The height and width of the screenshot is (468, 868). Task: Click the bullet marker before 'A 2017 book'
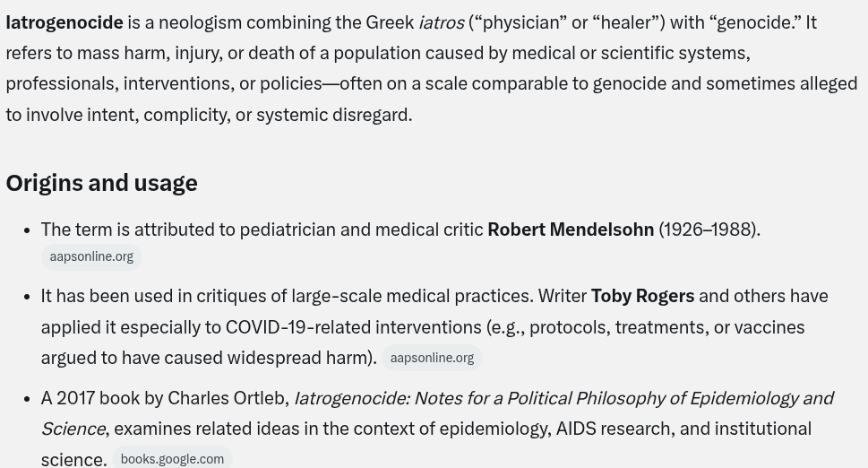click(x=27, y=399)
